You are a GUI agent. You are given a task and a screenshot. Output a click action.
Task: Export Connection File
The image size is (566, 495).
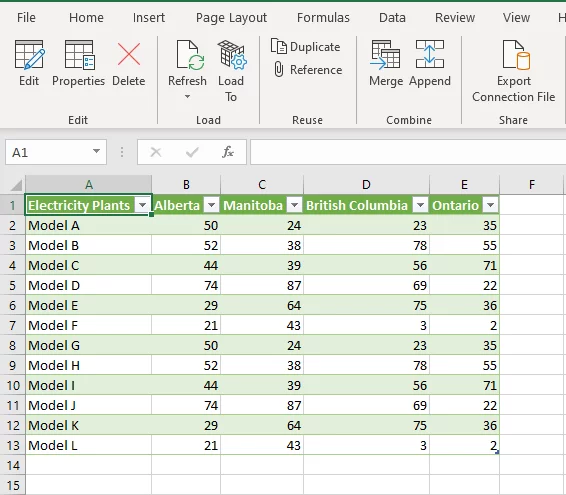[x=514, y=71]
